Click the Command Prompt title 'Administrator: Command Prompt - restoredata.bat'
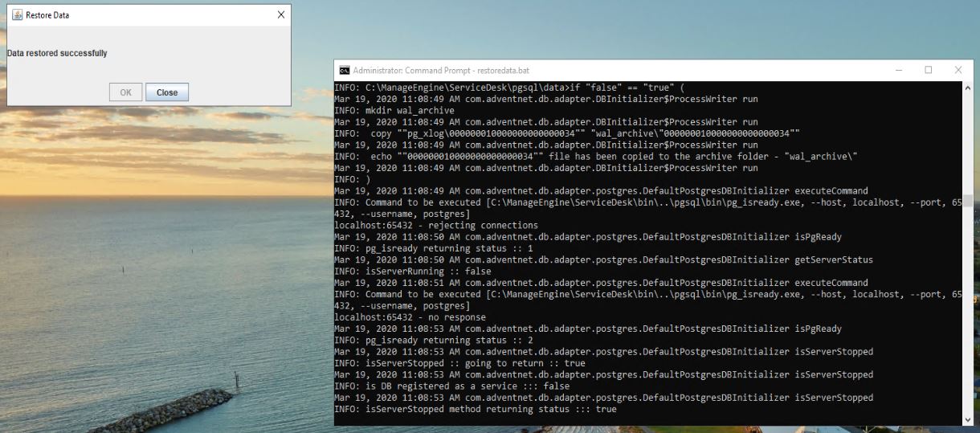This screenshot has width=980, height=433. point(441,71)
